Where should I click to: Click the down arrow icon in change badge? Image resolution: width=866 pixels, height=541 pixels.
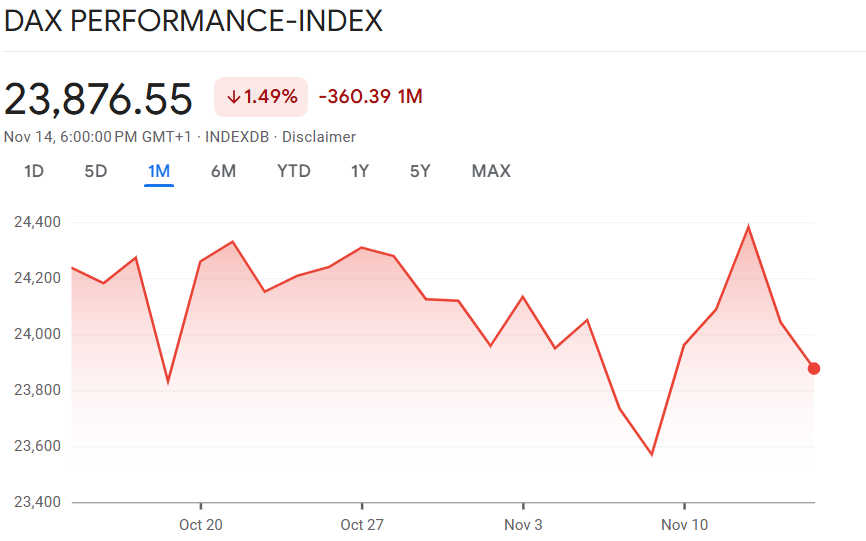click(234, 97)
